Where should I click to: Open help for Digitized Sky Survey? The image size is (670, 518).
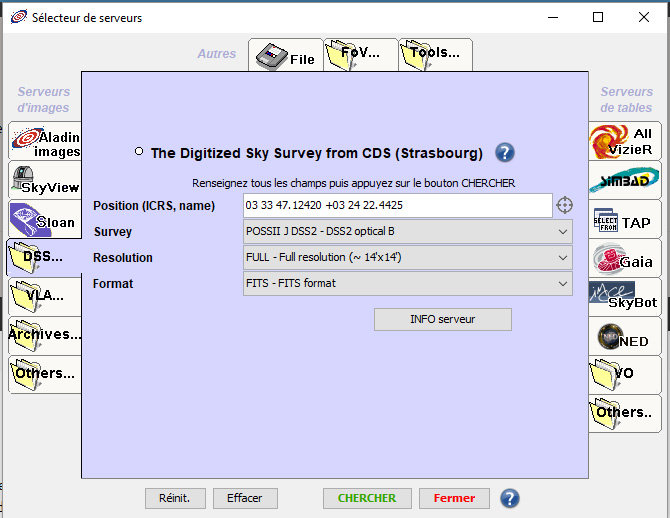[x=505, y=153]
